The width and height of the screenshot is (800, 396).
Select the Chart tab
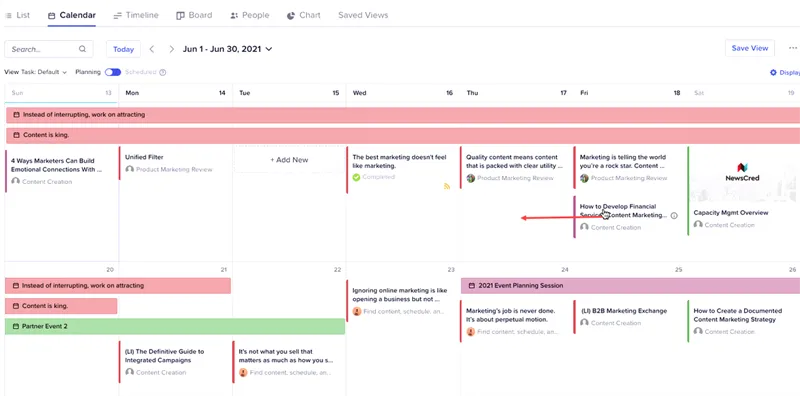tap(304, 15)
